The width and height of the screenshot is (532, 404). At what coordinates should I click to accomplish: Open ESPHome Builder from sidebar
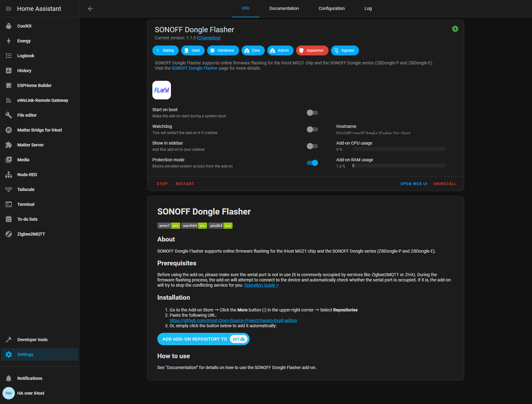[39, 85]
